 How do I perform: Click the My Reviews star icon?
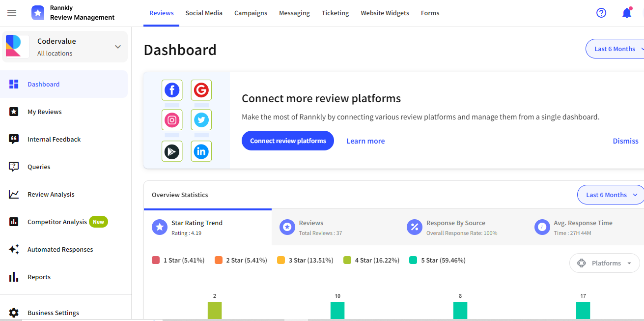point(14,112)
